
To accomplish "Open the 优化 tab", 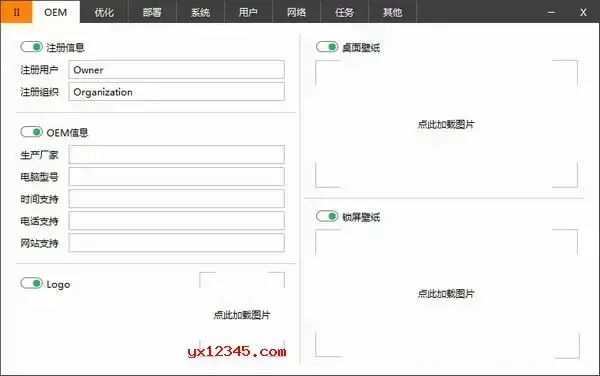I will point(104,12).
